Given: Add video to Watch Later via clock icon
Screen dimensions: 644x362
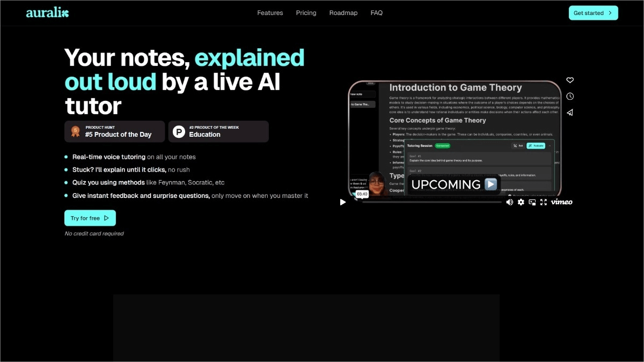Looking at the screenshot, I should pos(570,97).
